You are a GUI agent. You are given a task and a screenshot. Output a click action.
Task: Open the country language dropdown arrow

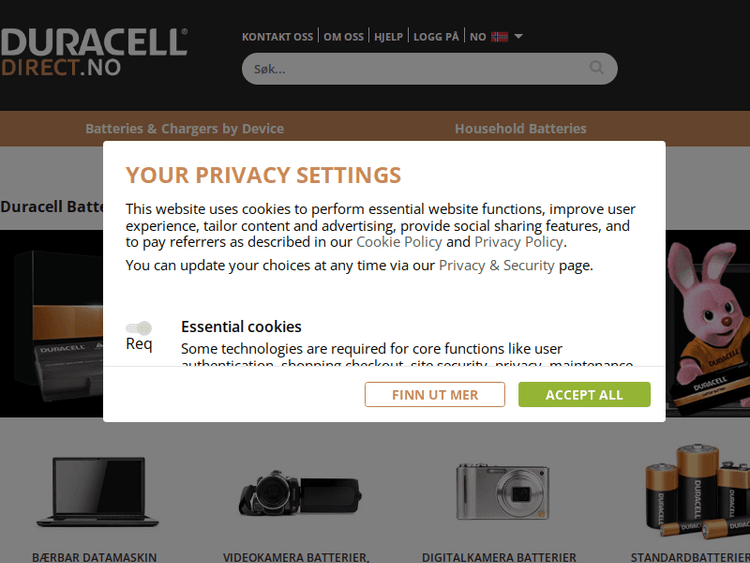pos(519,37)
